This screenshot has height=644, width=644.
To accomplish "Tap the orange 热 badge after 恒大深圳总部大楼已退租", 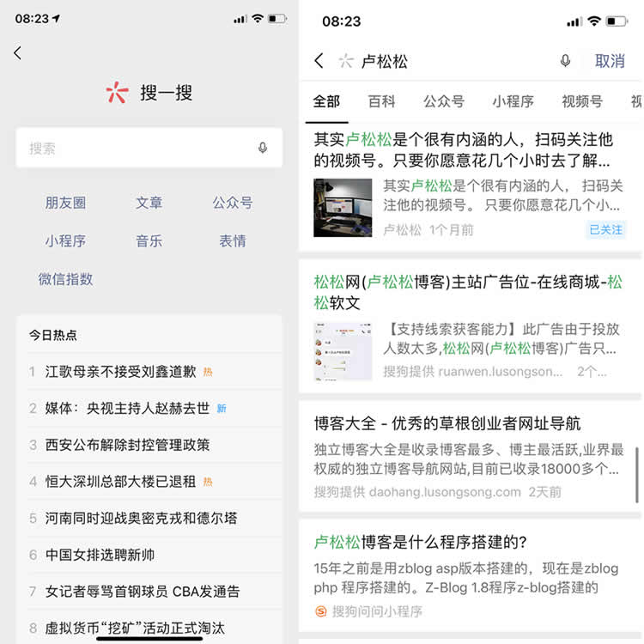I will (x=208, y=482).
